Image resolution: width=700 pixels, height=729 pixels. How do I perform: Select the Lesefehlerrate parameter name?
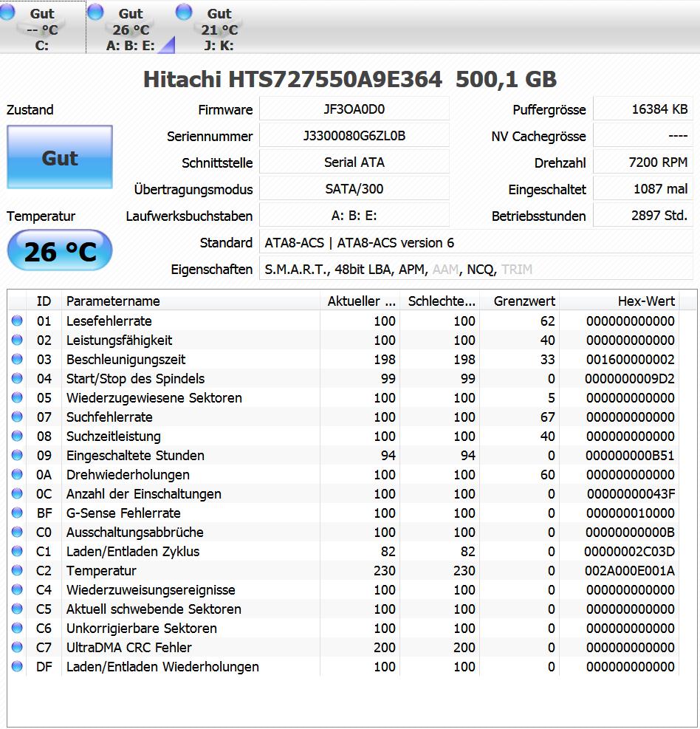109,321
